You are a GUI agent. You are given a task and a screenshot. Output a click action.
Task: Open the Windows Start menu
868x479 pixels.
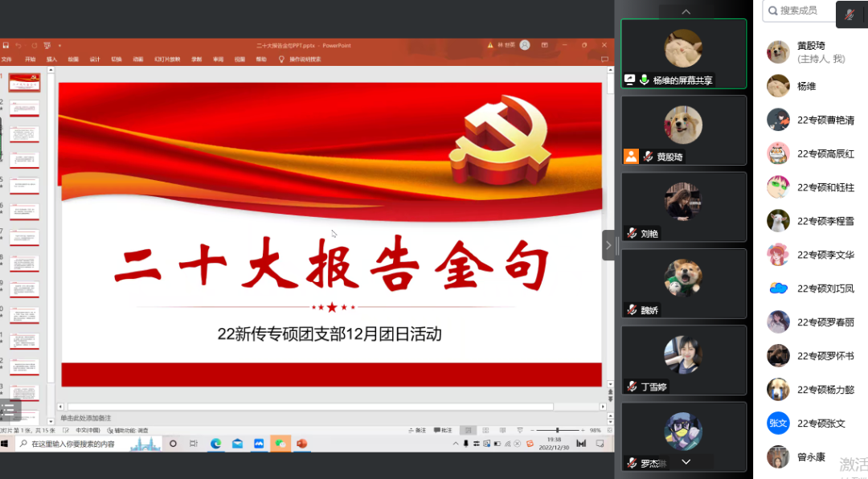[5, 444]
